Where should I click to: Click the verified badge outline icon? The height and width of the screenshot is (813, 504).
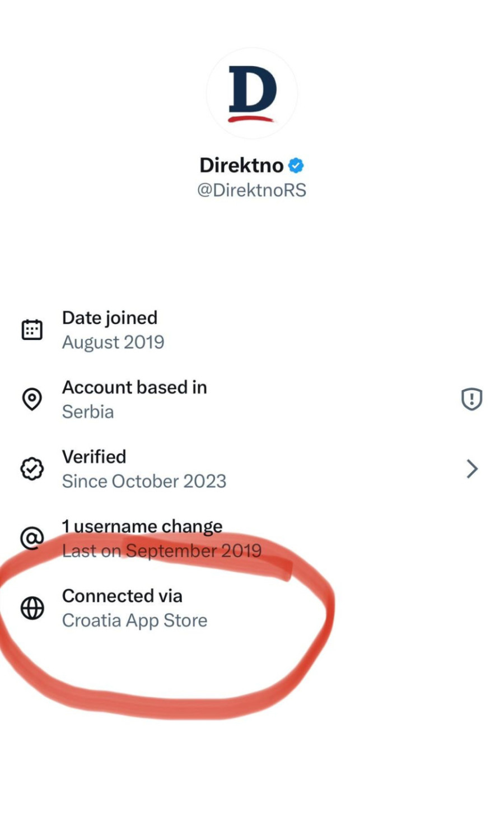[32, 469]
